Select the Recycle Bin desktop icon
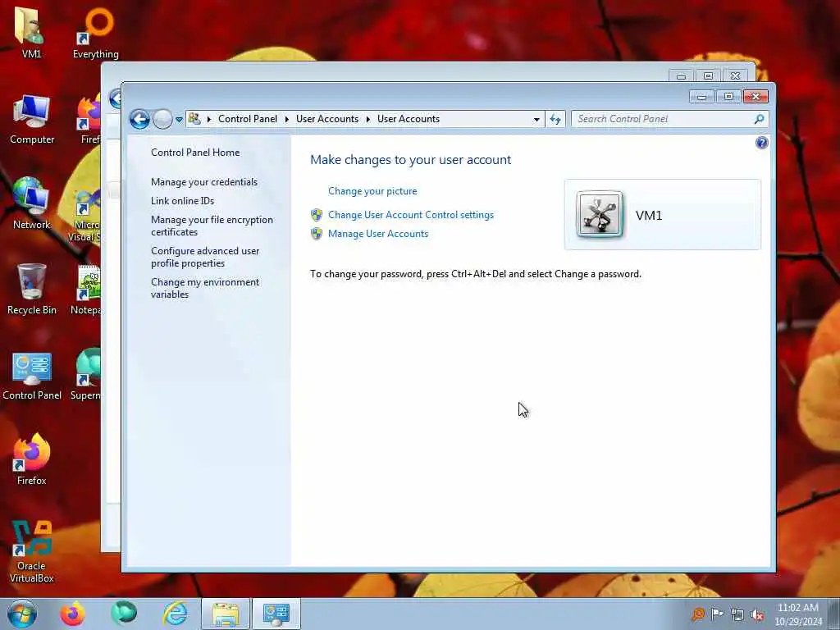The width and height of the screenshot is (840, 630). 32,290
